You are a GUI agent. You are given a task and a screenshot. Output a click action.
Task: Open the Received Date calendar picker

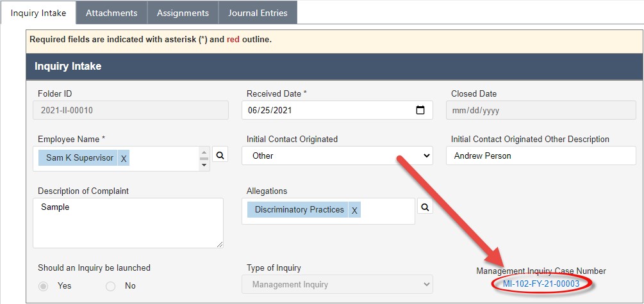click(420, 110)
